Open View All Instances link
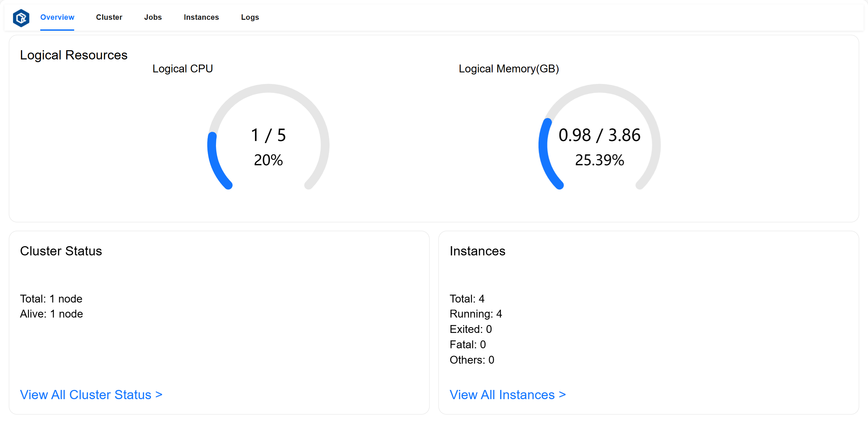This screenshot has width=868, height=421. pyautogui.click(x=507, y=395)
